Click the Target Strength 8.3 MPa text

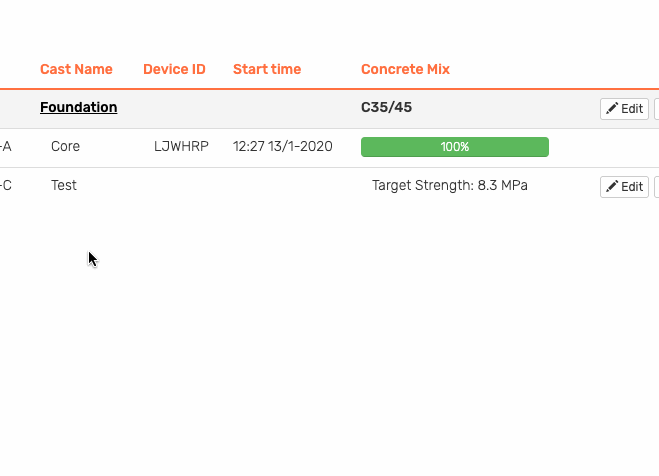click(x=450, y=185)
